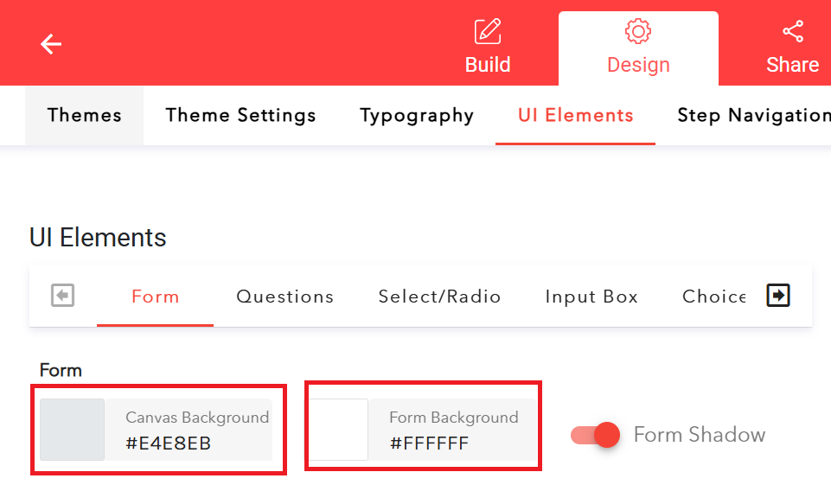Navigate back using the left arrow icon
Image resolution: width=831 pixels, height=504 pixels.
coord(51,43)
